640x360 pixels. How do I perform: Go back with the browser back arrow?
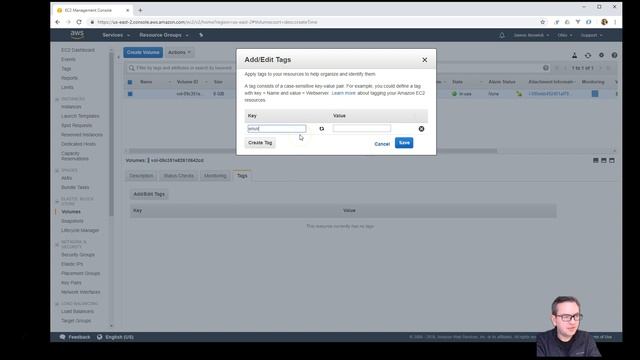coord(58,22)
